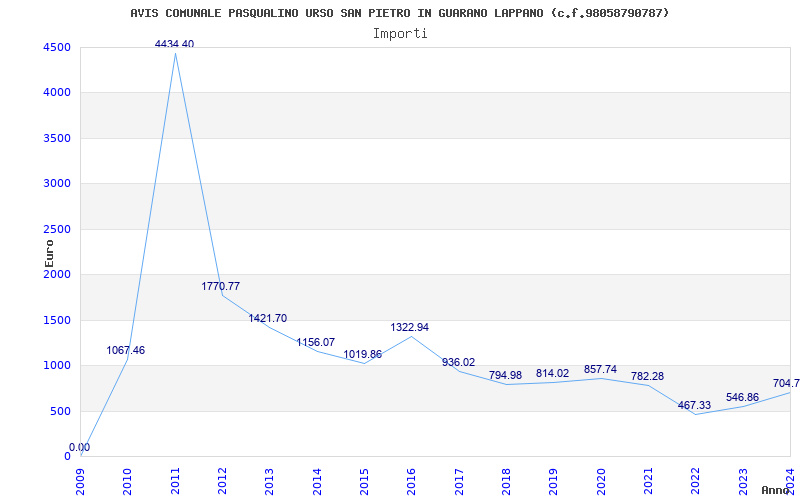Viewport: 800px width, 500px height.
Task: Click the 2021 x-axis year label
Action: 648,481
